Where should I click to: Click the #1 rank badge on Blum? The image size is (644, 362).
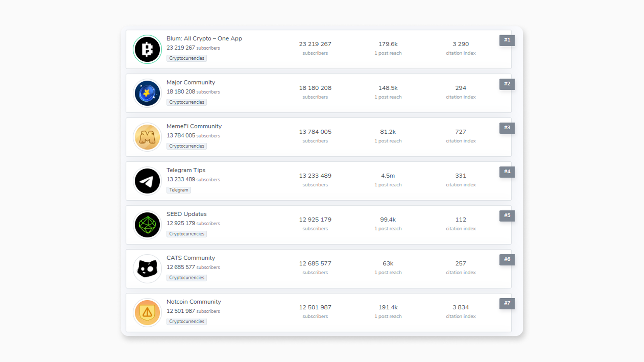507,40
